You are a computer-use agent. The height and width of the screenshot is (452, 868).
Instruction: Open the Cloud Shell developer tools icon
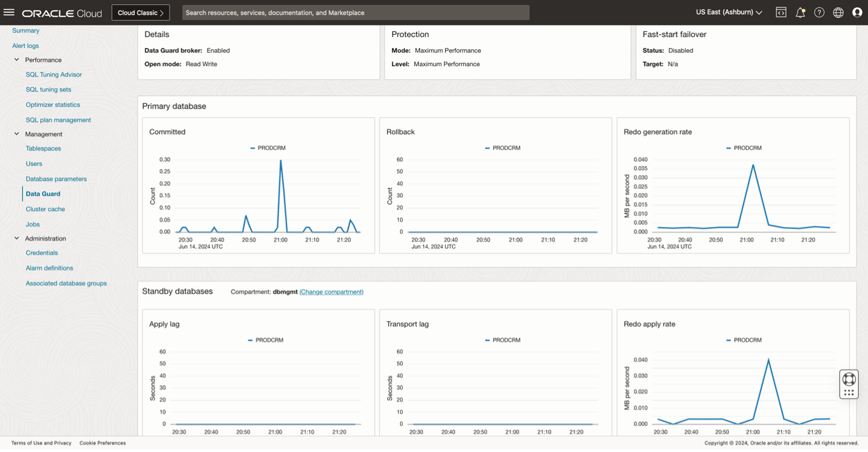pos(781,12)
